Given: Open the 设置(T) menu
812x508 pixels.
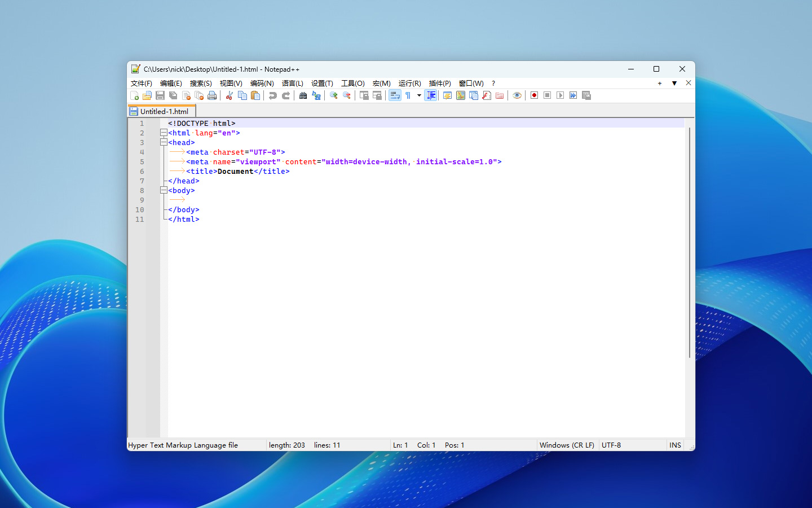Looking at the screenshot, I should tap(322, 83).
